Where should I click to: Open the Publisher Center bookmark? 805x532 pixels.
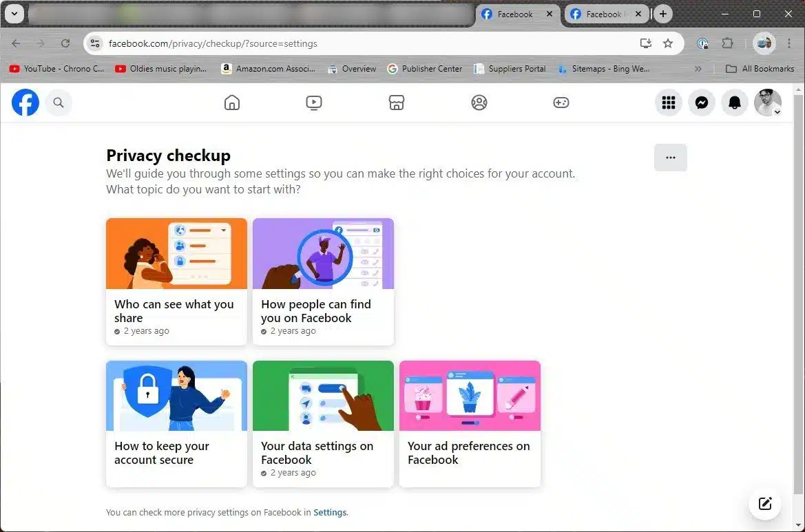tap(425, 69)
